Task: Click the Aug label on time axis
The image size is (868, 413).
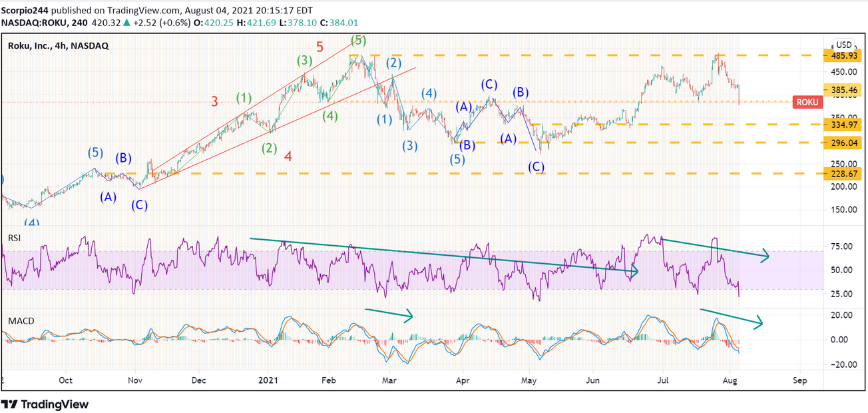Action: [731, 380]
